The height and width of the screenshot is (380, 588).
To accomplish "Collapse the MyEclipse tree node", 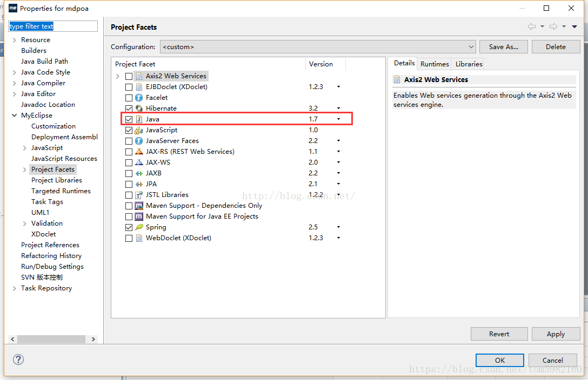I will coord(14,116).
